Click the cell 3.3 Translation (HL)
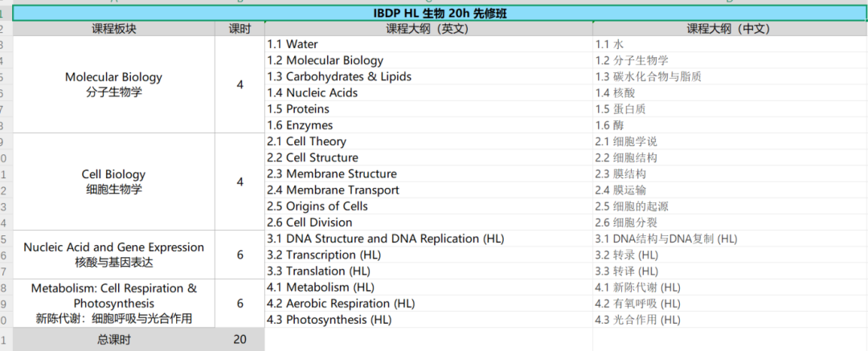868x351 pixels. [428, 271]
